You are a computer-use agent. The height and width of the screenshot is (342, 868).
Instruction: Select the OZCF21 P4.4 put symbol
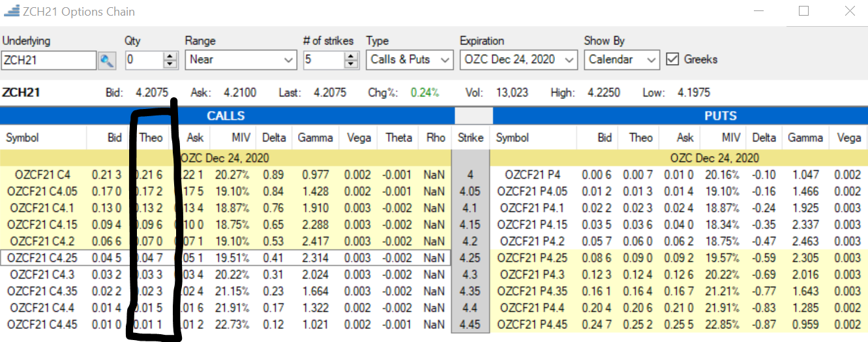click(532, 308)
